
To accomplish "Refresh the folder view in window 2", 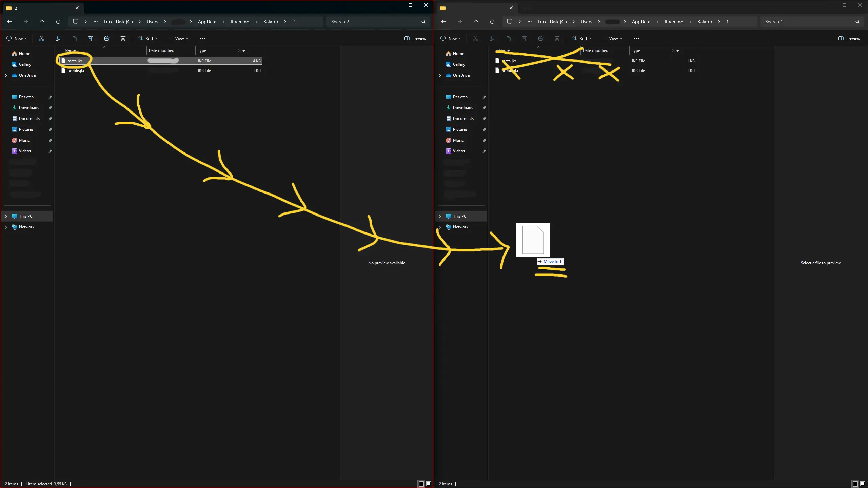I will pyautogui.click(x=58, y=22).
